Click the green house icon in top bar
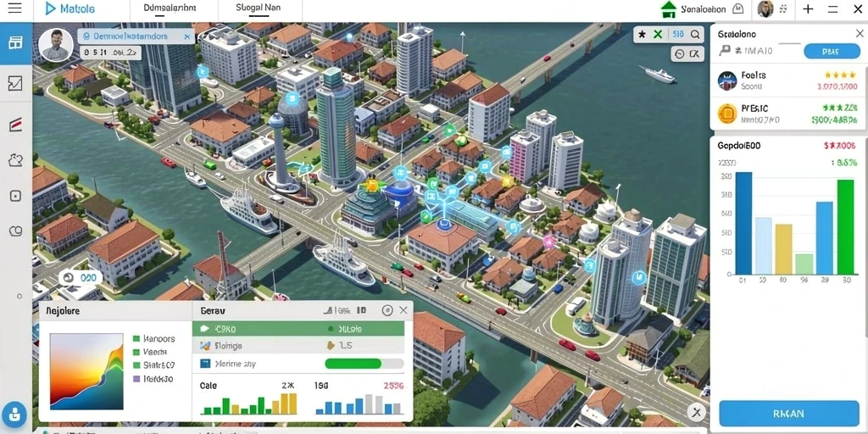 pos(669,8)
